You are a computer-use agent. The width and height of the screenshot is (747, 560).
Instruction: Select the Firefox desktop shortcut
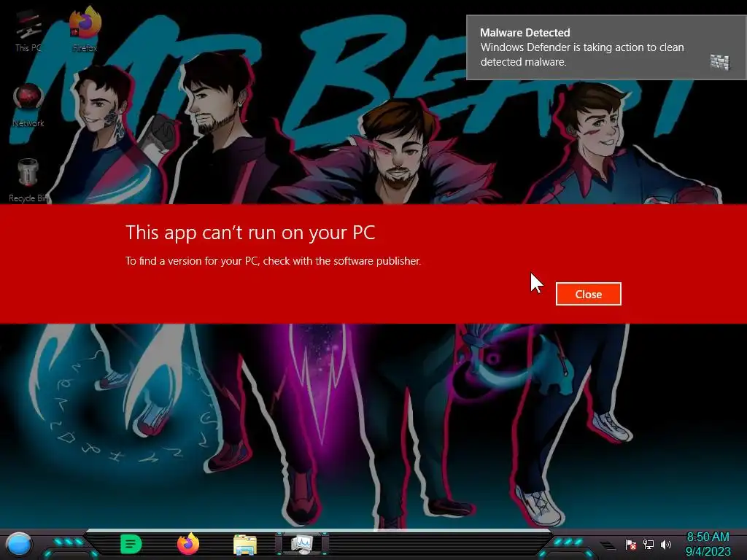[x=85, y=29]
